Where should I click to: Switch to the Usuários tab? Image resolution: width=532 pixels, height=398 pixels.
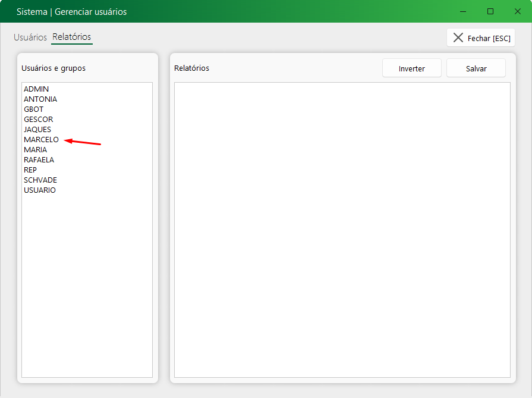click(30, 37)
